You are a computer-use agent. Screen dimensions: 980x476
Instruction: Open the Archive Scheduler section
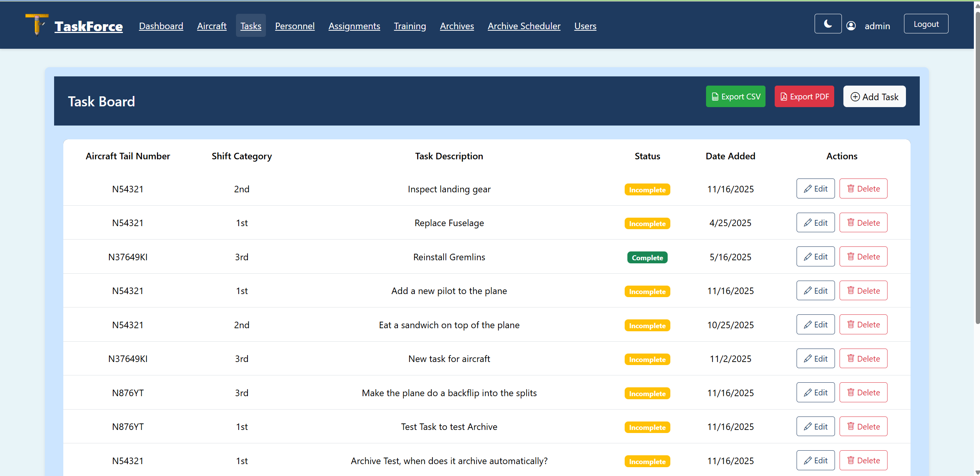pyautogui.click(x=524, y=26)
